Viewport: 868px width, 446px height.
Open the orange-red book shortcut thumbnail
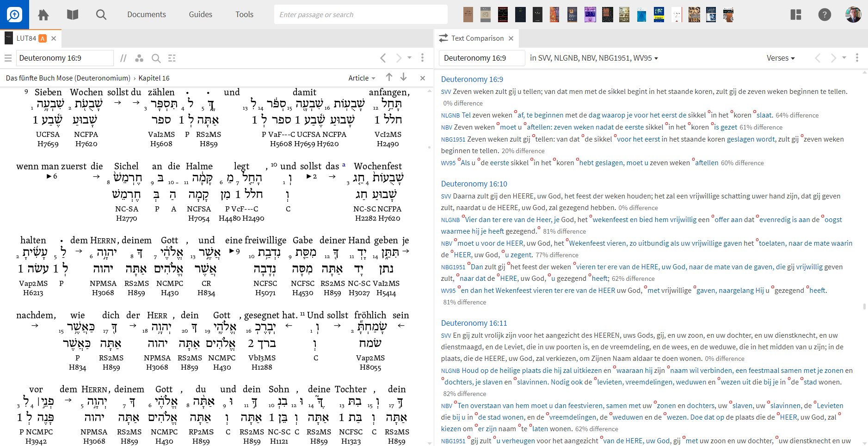pyautogui.click(x=554, y=15)
